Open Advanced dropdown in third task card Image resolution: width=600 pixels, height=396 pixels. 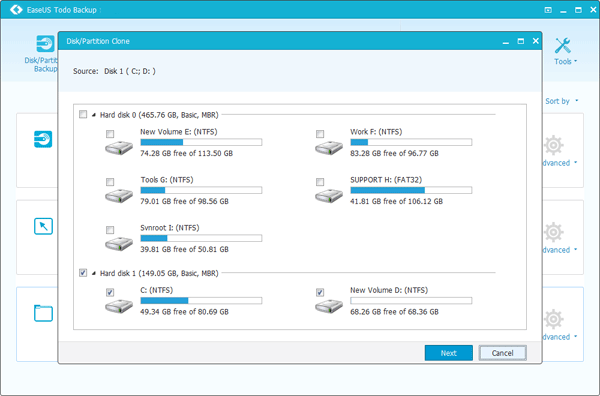(559, 337)
